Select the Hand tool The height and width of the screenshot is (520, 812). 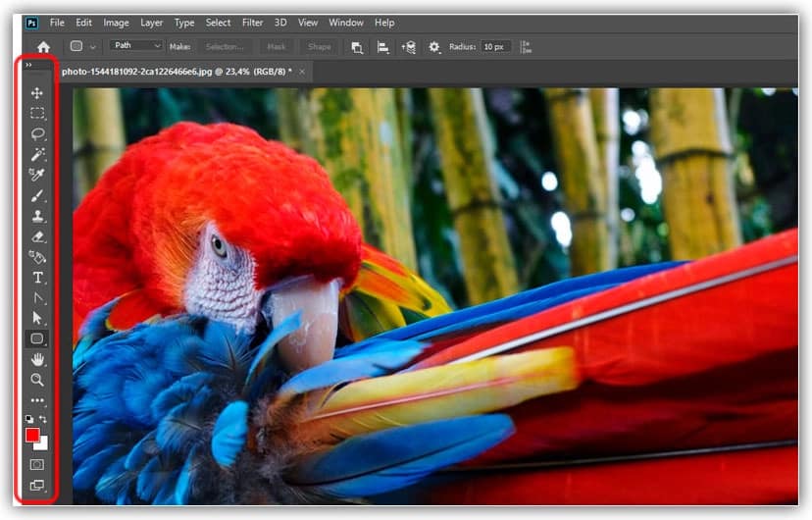37,359
